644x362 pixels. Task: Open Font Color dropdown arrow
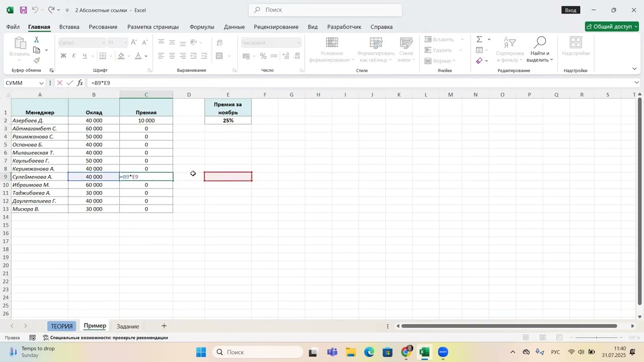click(146, 56)
